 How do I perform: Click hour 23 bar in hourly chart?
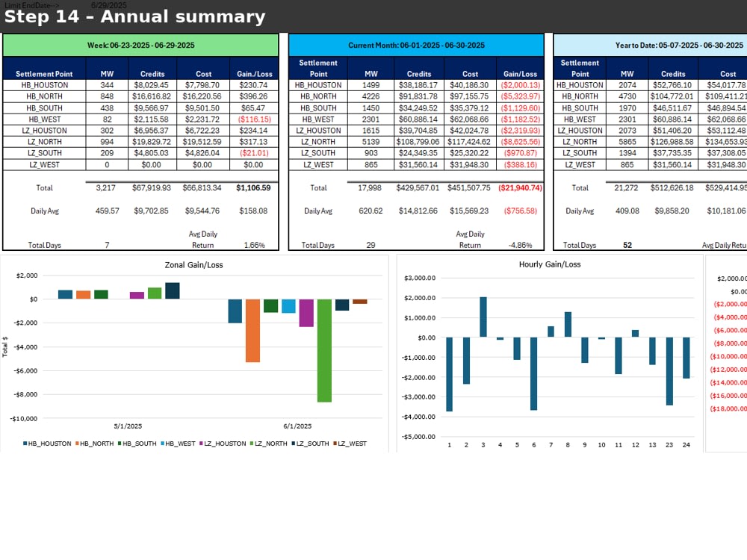(x=669, y=371)
